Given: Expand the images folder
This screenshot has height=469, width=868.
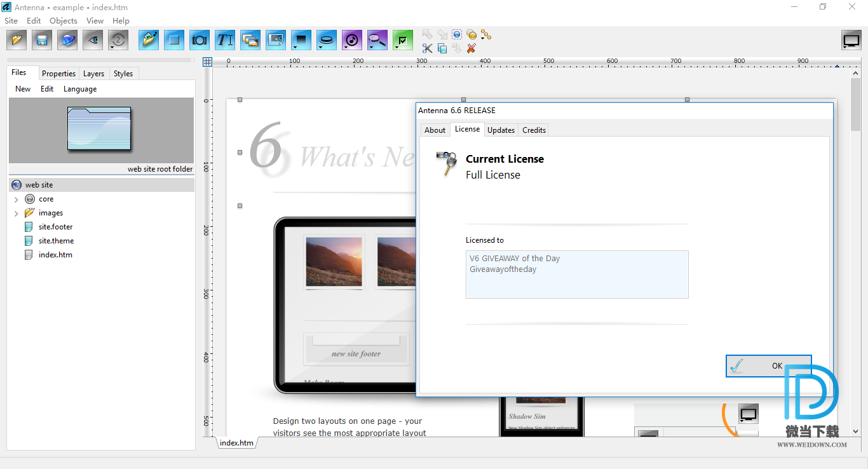Looking at the screenshot, I should [17, 214].
